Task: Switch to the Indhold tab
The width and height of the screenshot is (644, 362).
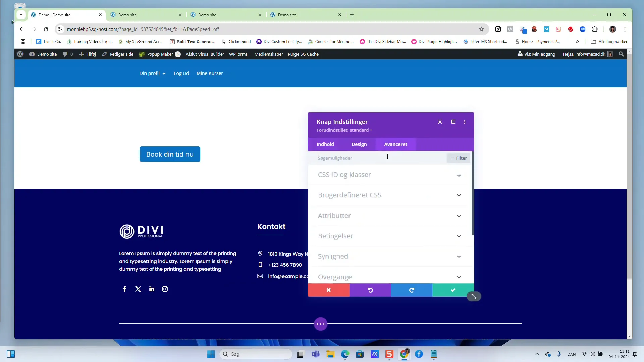Action: click(x=325, y=144)
